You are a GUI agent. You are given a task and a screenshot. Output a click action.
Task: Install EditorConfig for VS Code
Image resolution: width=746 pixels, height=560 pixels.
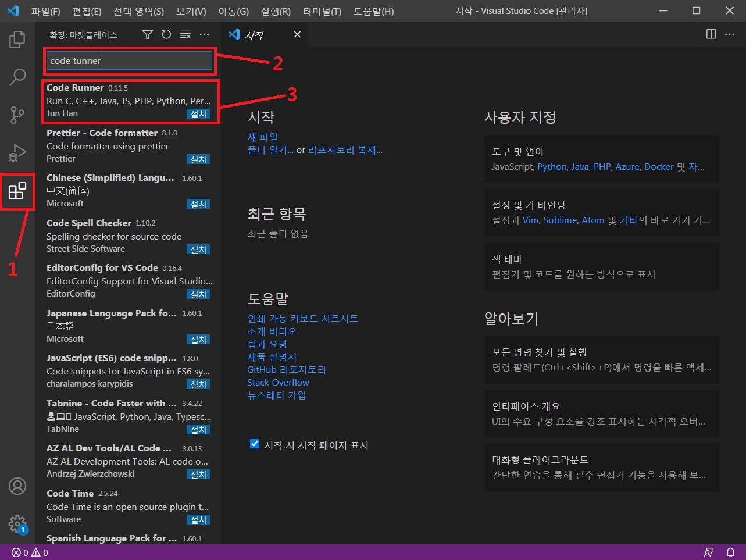[198, 294]
